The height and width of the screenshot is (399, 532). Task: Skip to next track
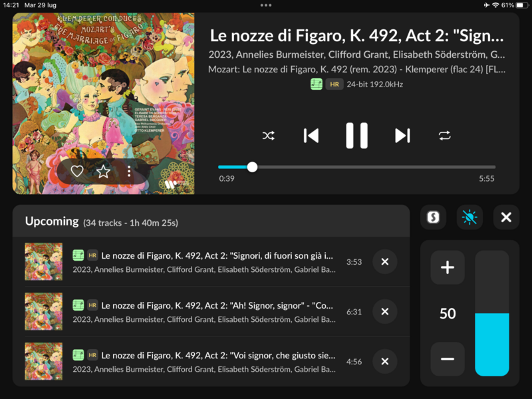(402, 136)
